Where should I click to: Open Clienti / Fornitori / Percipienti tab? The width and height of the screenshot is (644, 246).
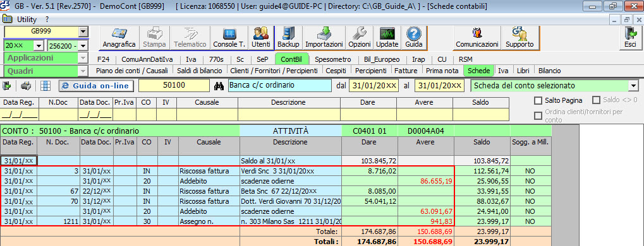[x=274, y=71]
